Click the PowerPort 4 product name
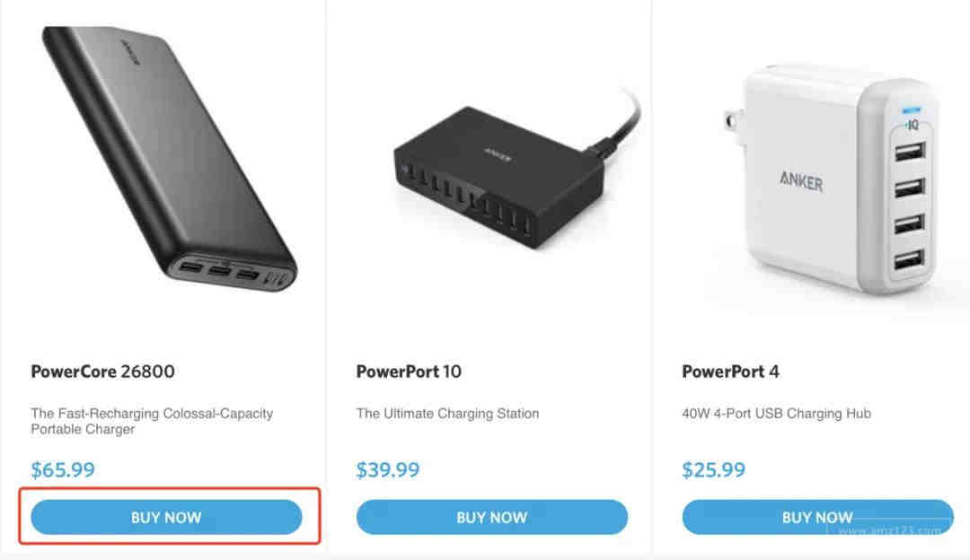 (730, 372)
